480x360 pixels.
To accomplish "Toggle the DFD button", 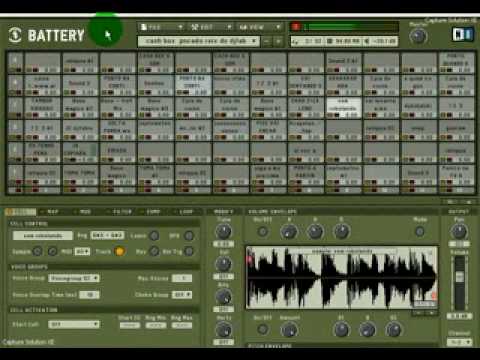I will coord(189,236).
